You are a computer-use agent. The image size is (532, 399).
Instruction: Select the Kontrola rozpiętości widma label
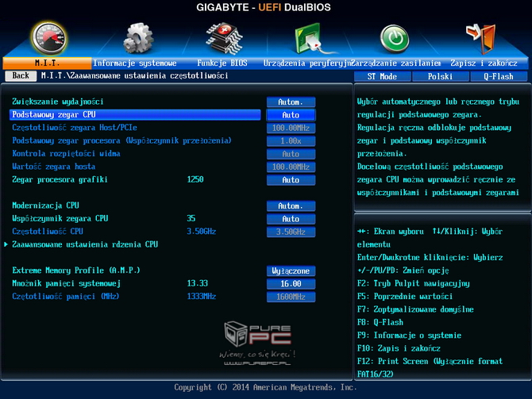tap(66, 154)
